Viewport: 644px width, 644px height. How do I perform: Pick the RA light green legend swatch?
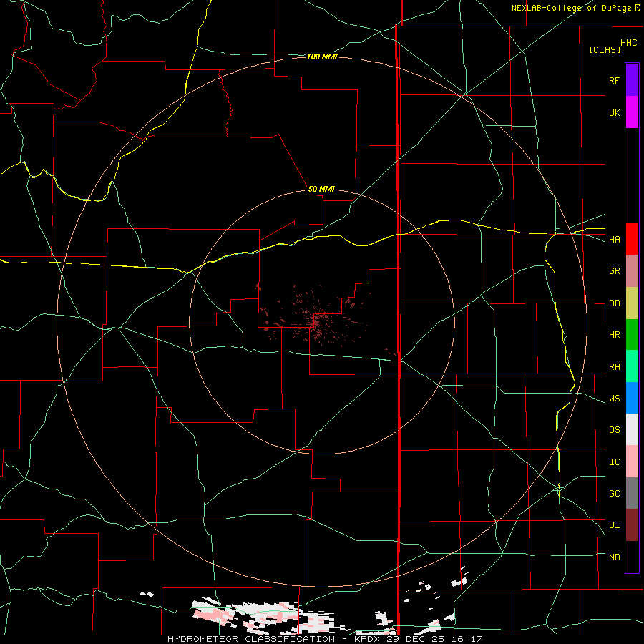[x=632, y=366]
